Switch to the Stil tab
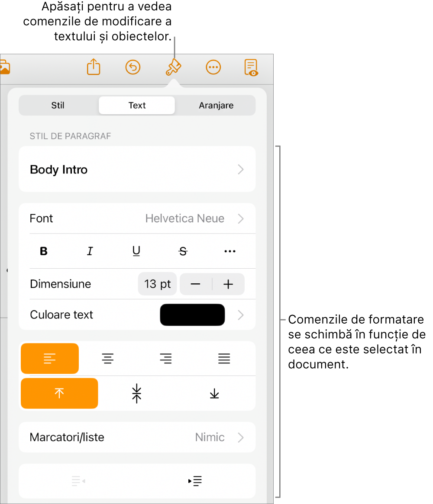Image resolution: width=433 pixels, height=504 pixels. pyautogui.click(x=58, y=106)
